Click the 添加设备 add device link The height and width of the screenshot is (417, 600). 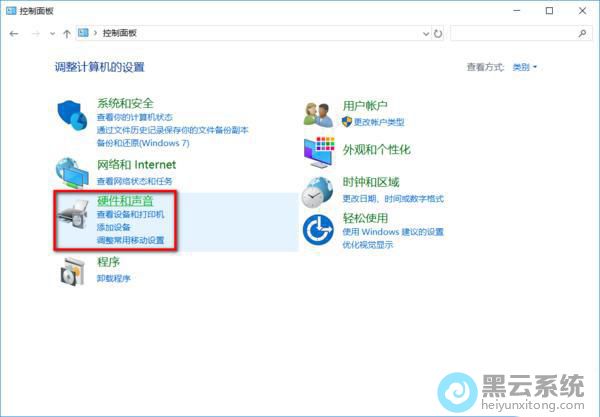(114, 228)
